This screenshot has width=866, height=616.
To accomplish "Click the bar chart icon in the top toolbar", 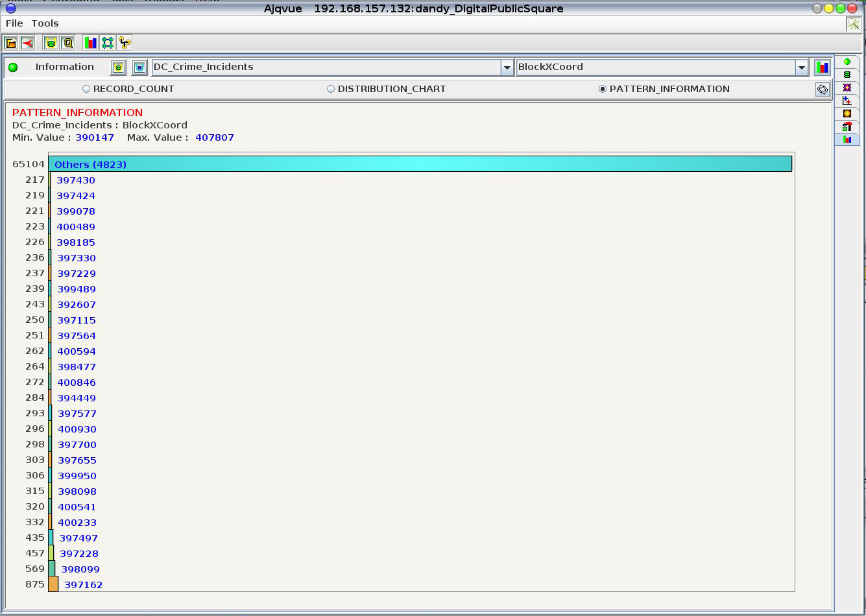I will [x=90, y=43].
